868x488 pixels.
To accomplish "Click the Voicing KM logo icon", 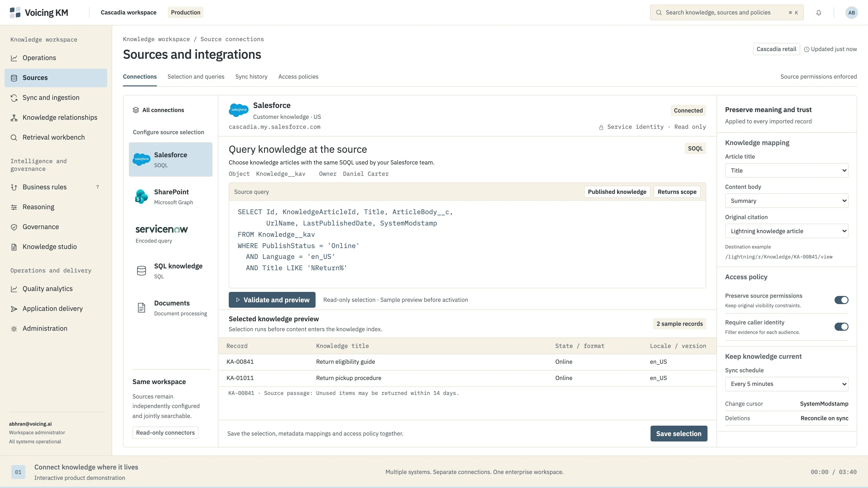I will coord(15,12).
